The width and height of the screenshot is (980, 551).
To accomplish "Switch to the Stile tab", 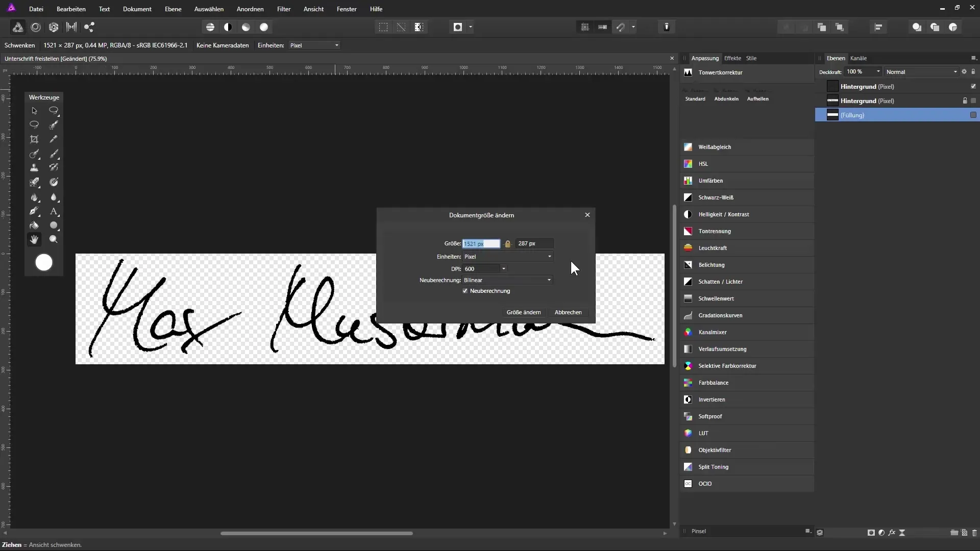I will pos(751,58).
